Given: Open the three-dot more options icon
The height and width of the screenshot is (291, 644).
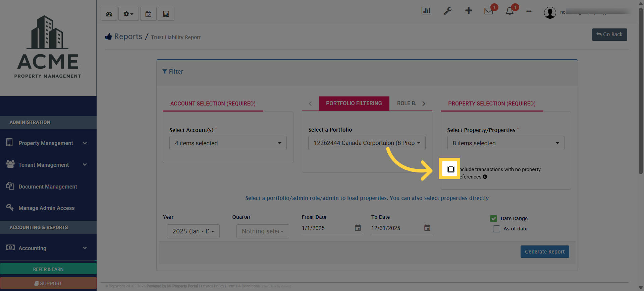Looking at the screenshot, I should [529, 11].
